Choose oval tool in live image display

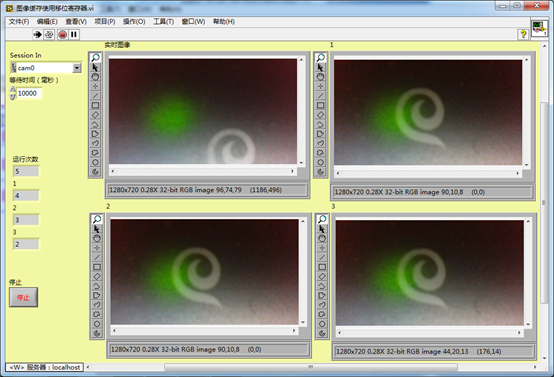coord(95,163)
